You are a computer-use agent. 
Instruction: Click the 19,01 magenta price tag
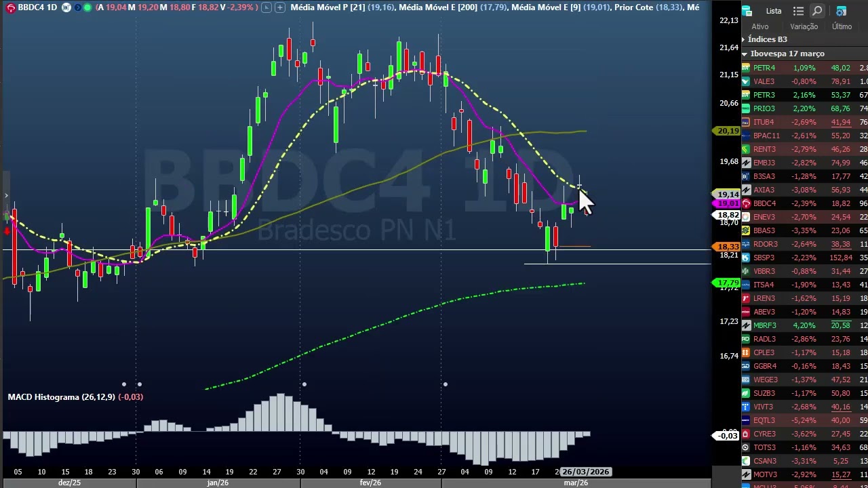tap(727, 203)
